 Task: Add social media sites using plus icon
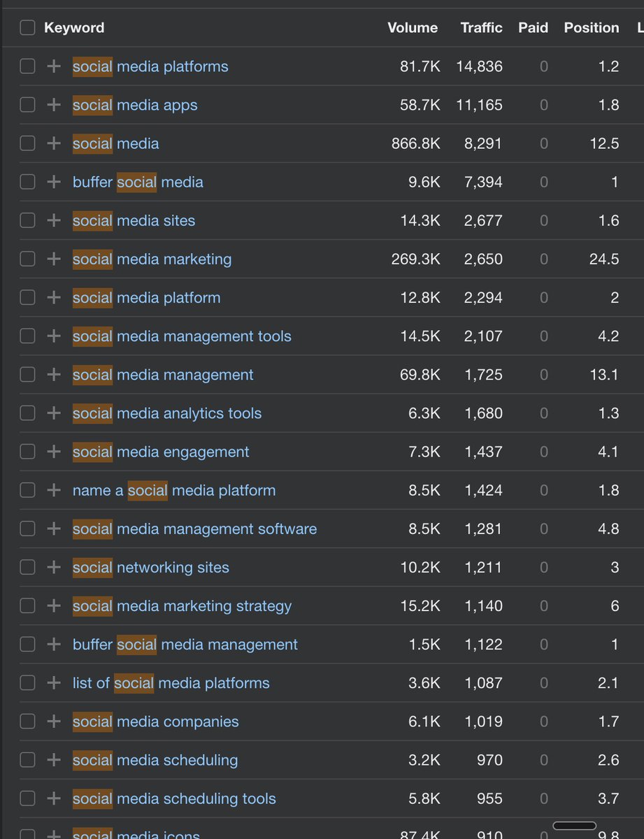click(x=54, y=220)
